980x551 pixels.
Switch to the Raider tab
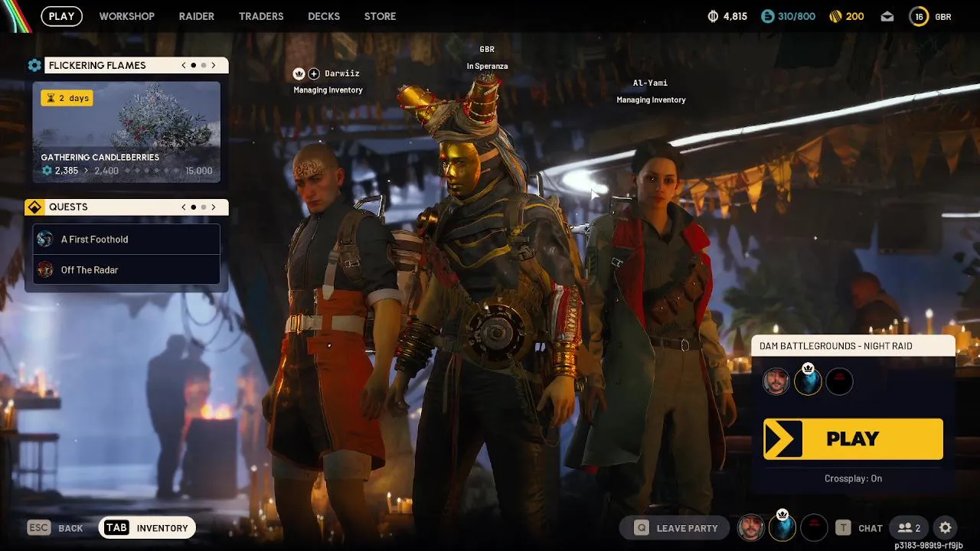pyautogui.click(x=197, y=16)
